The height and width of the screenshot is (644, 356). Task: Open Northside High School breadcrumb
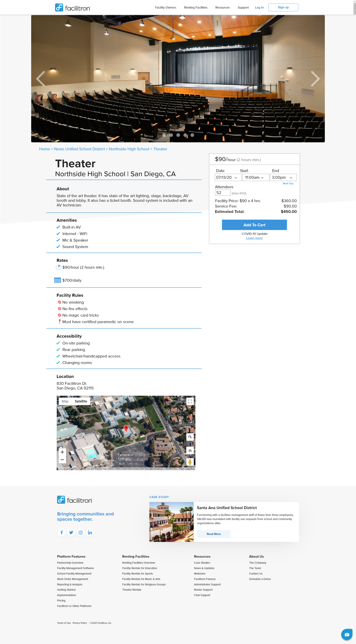(129, 149)
